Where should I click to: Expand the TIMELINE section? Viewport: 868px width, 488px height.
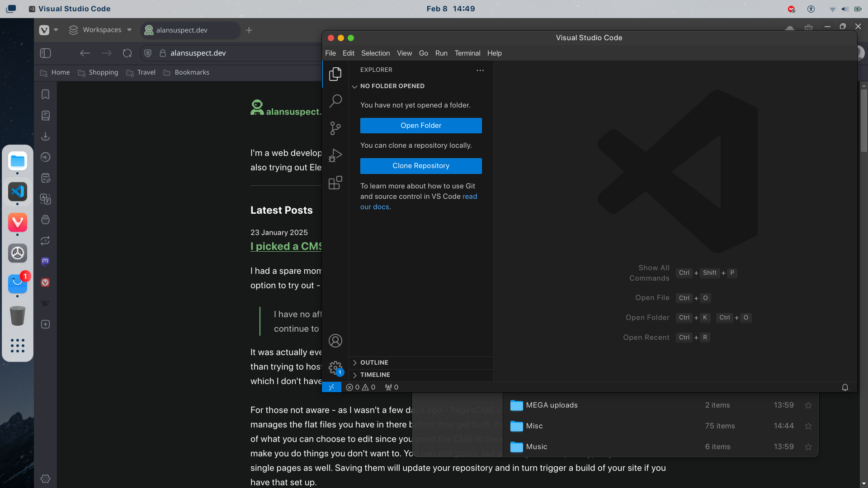(421, 375)
